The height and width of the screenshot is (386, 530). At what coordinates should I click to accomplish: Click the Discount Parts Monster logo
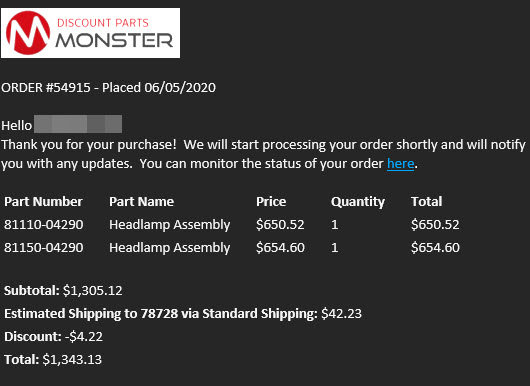90,33
